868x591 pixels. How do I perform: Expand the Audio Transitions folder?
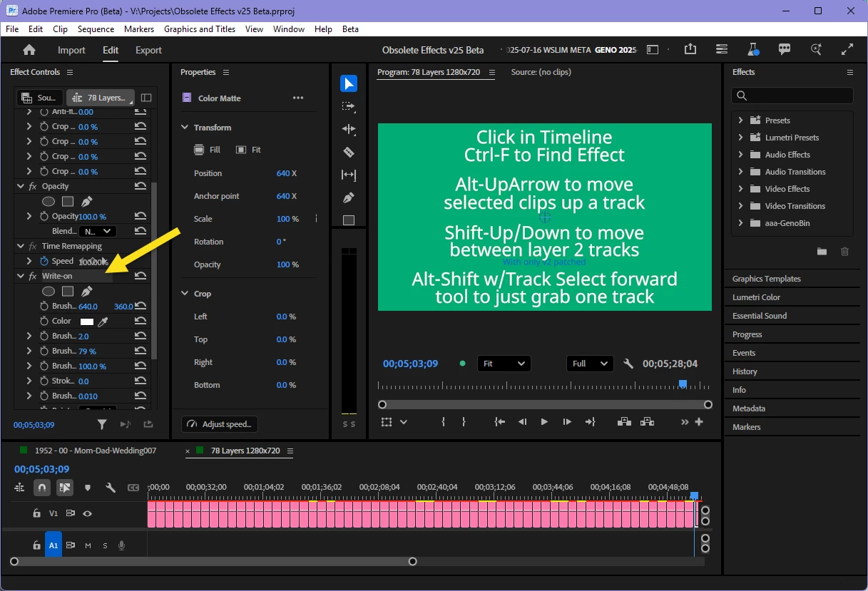click(740, 172)
